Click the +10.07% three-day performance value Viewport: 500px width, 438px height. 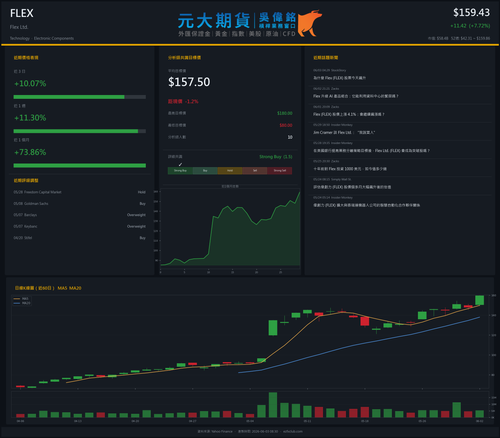pyautogui.click(x=30, y=83)
